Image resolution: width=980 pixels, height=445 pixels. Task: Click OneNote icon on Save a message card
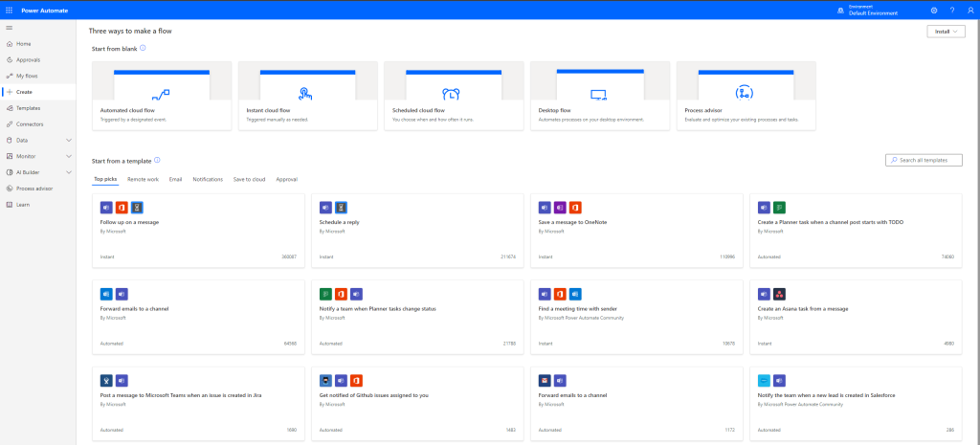(x=560, y=208)
